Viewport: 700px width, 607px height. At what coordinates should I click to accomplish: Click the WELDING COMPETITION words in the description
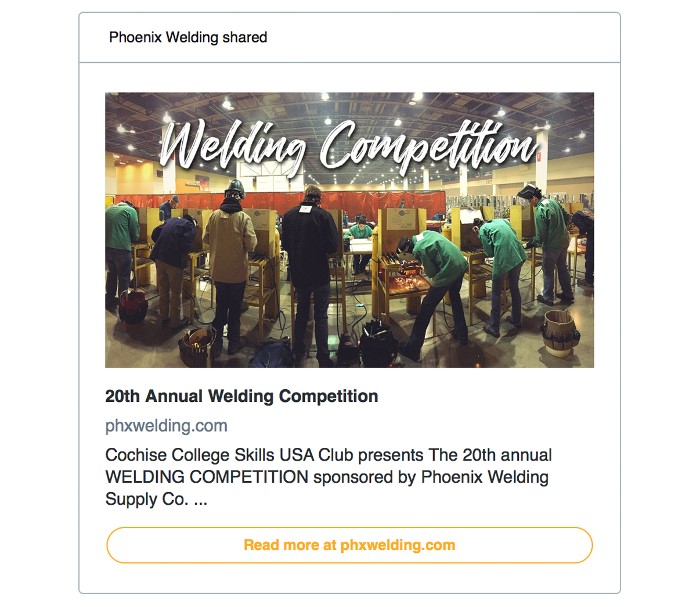[207, 477]
